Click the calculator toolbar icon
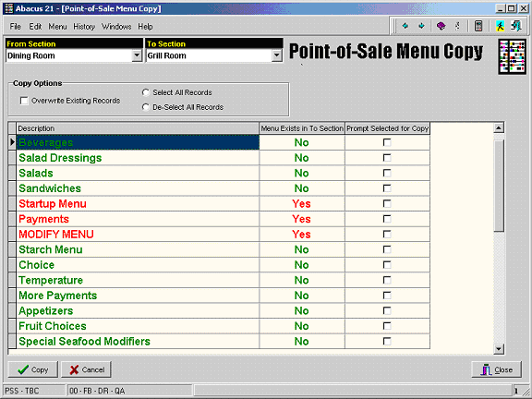The height and width of the screenshot is (399, 532). [478, 26]
